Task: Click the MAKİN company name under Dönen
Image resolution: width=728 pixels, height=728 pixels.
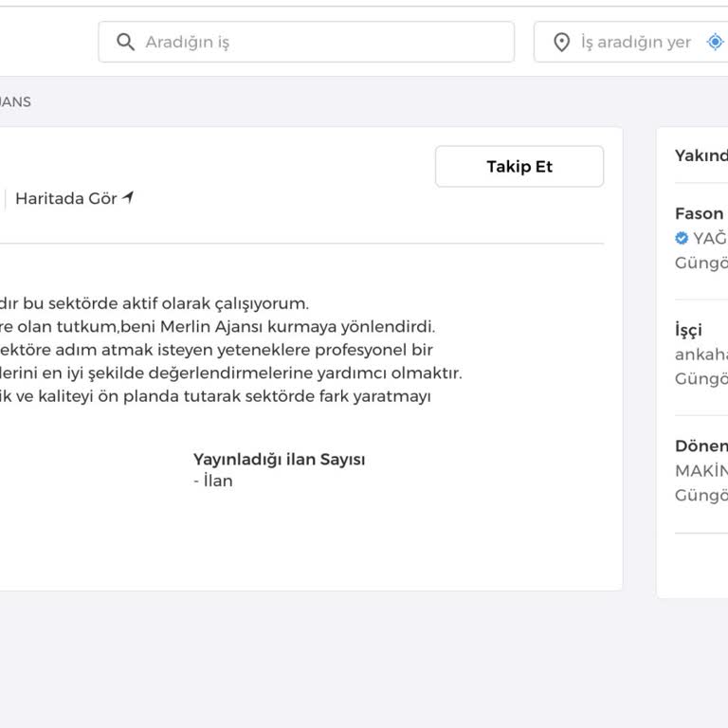Action: point(701,470)
